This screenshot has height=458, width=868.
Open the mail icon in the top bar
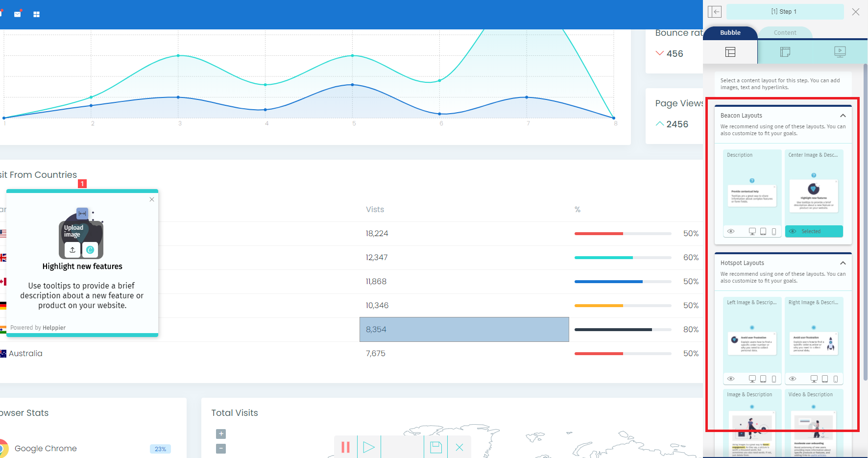click(x=18, y=14)
